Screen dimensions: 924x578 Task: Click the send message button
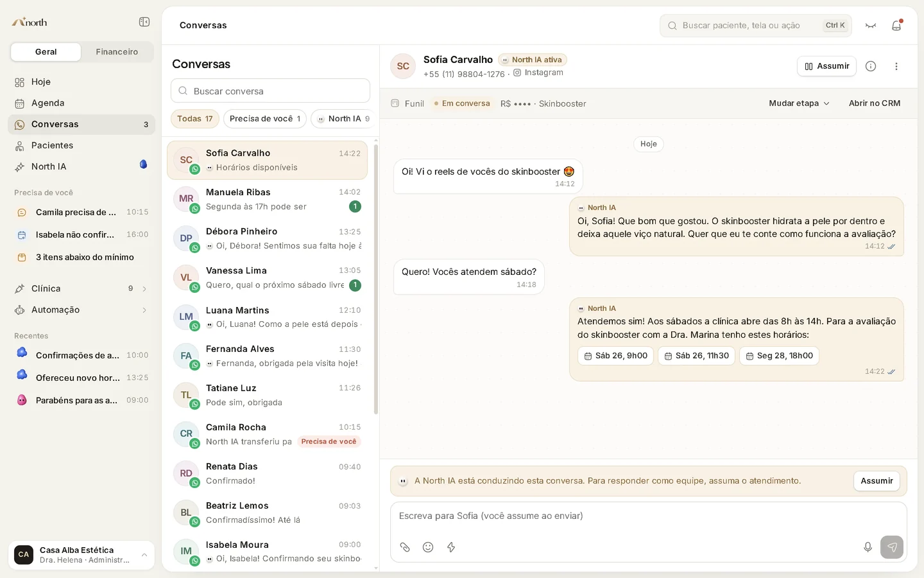tap(892, 547)
